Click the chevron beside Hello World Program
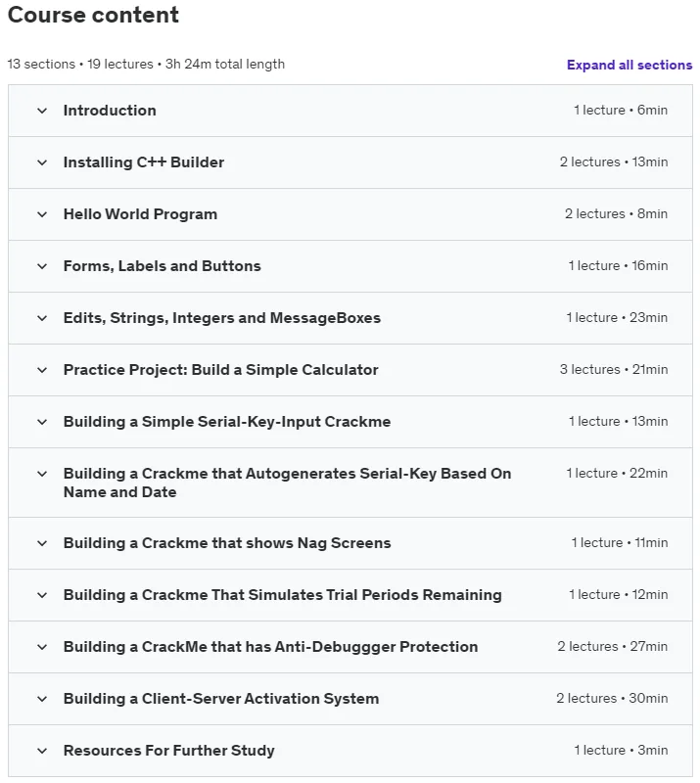This screenshot has width=700, height=783. [x=42, y=214]
